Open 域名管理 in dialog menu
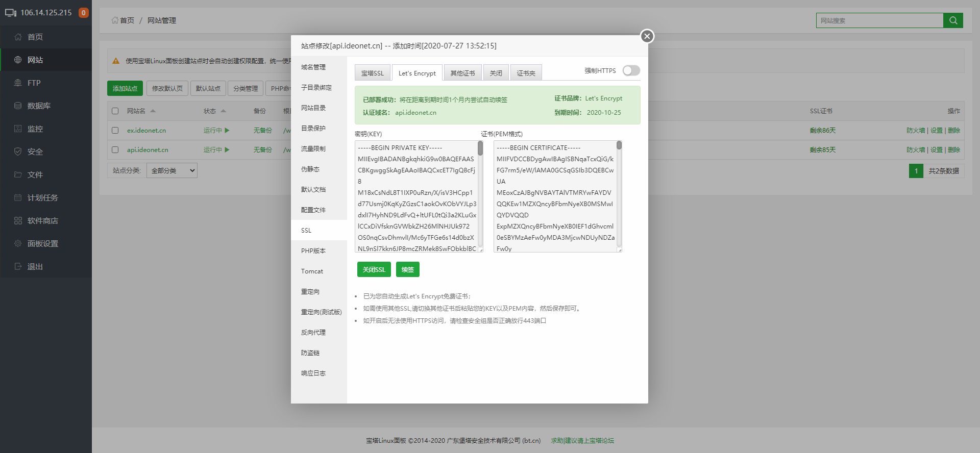The image size is (980, 453). (x=319, y=67)
